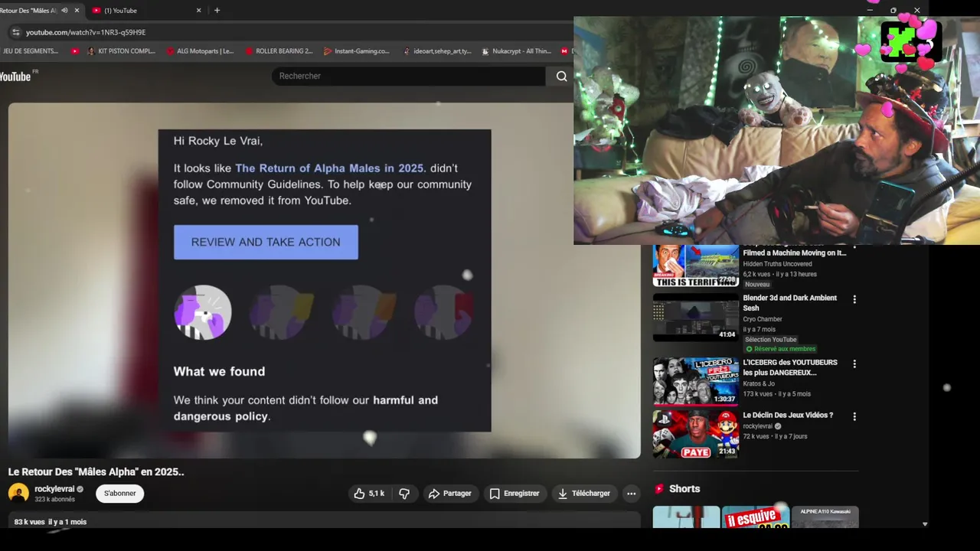Open the KIT PISTON COMPL bookmark
The height and width of the screenshot is (551, 980).
(120, 51)
